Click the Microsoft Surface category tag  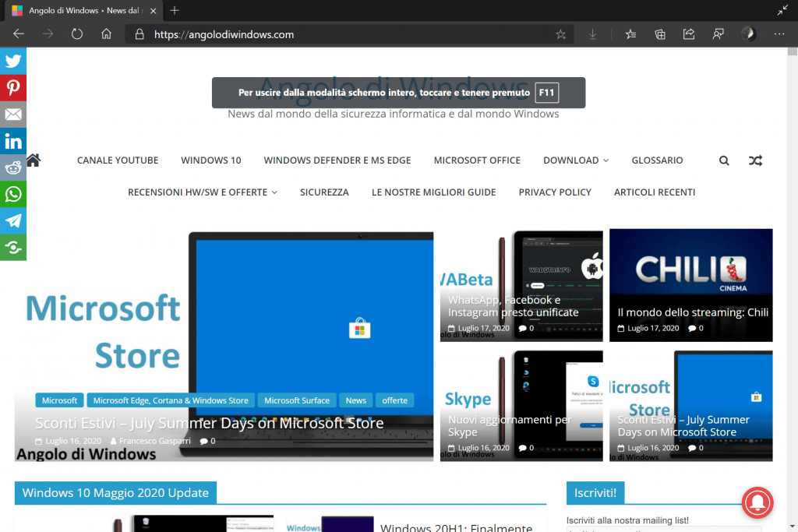tap(297, 400)
